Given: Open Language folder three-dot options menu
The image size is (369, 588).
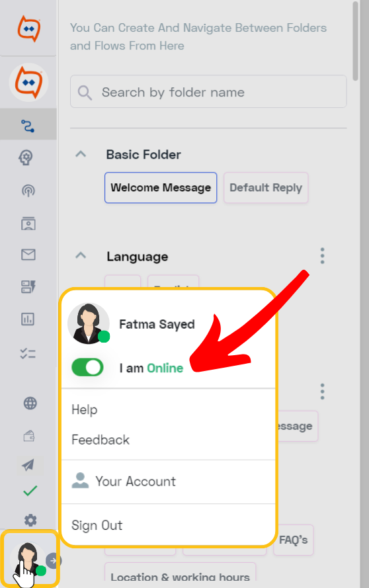Looking at the screenshot, I should click(x=322, y=256).
